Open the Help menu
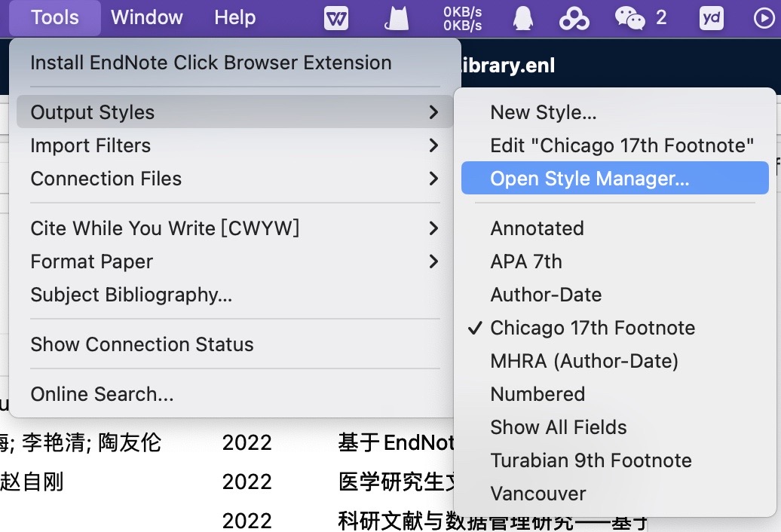The image size is (781, 532). point(234,18)
